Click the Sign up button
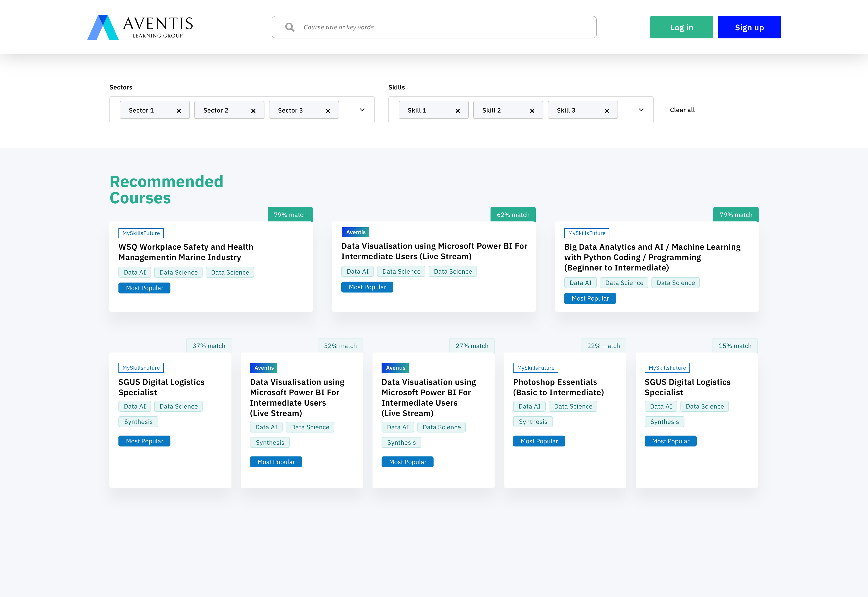 coord(749,27)
